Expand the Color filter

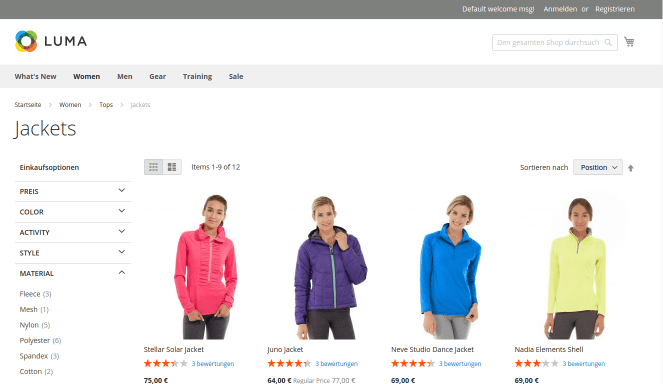pyautogui.click(x=73, y=212)
